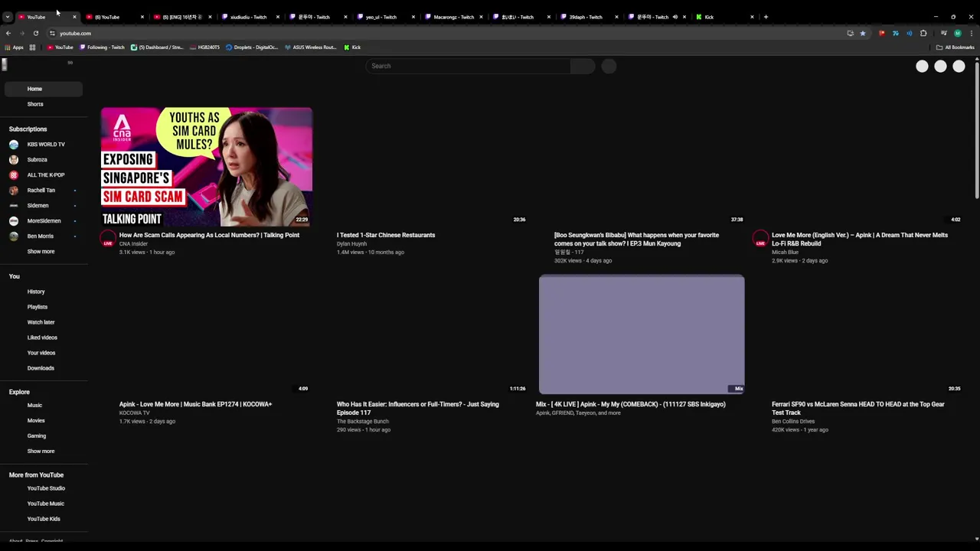Click the rightmost round header button
Screen dimensions: 980x551
959,67
